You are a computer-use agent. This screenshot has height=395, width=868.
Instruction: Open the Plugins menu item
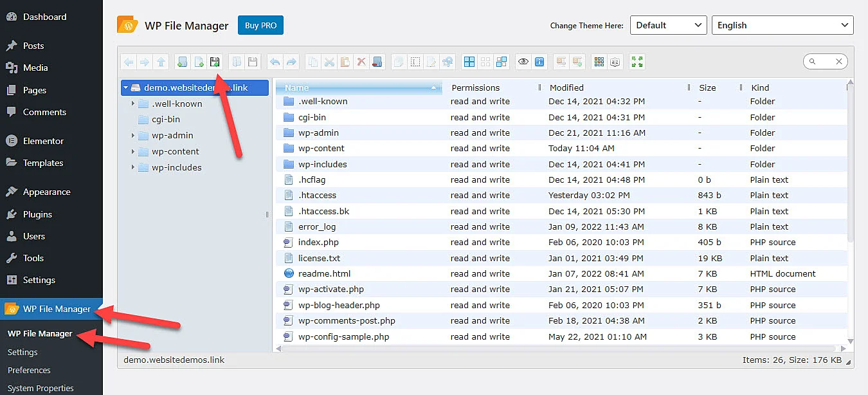click(x=37, y=214)
